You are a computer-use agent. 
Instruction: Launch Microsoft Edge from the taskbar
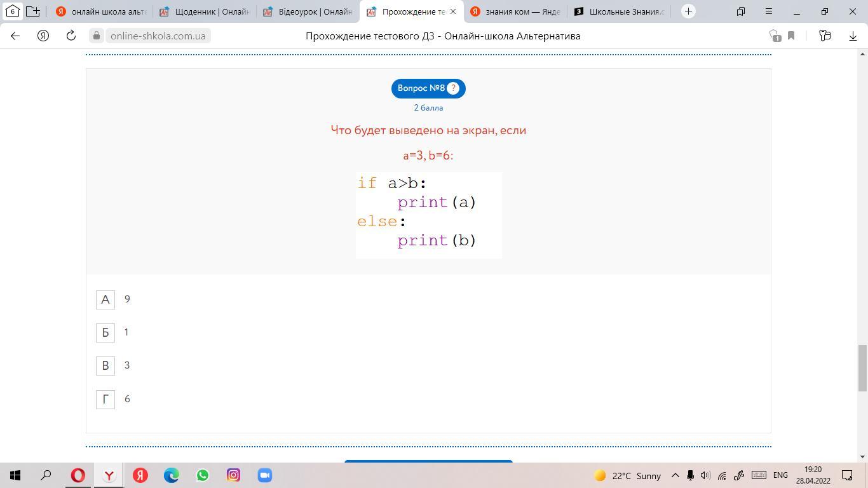pyautogui.click(x=172, y=475)
